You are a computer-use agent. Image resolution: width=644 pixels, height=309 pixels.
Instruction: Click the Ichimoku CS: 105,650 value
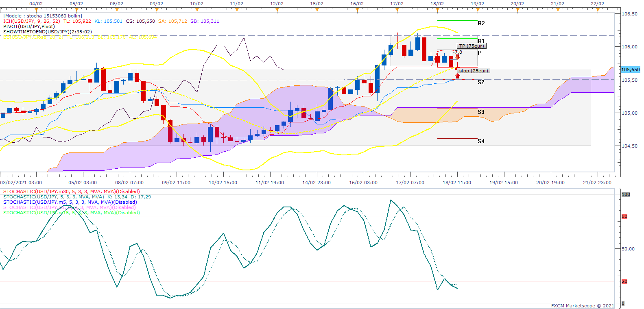pyautogui.click(x=140, y=21)
